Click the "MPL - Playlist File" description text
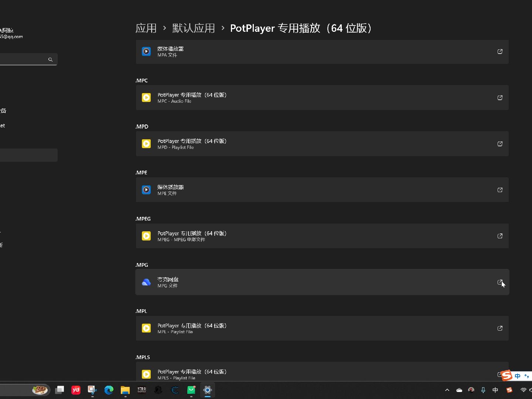This screenshot has height=399, width=532. click(x=175, y=332)
